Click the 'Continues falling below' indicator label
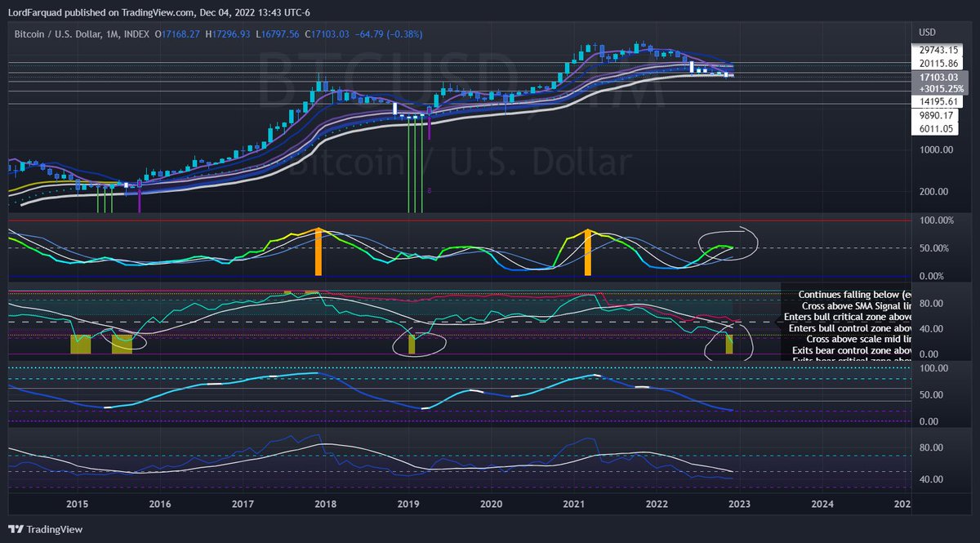The height and width of the screenshot is (543, 980). [x=854, y=294]
